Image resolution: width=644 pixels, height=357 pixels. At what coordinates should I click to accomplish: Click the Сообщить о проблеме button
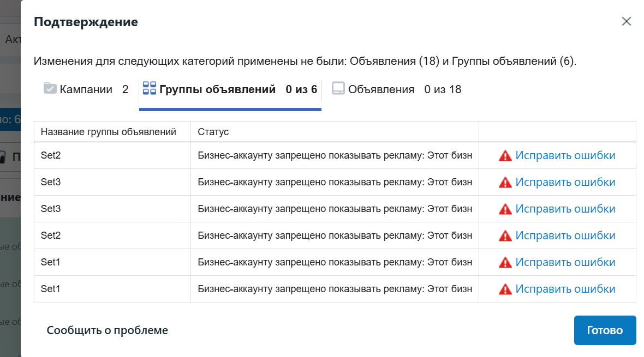click(x=107, y=330)
